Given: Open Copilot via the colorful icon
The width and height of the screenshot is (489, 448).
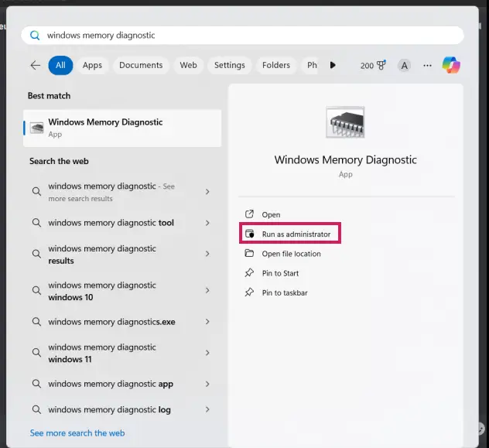Looking at the screenshot, I should pos(451,65).
